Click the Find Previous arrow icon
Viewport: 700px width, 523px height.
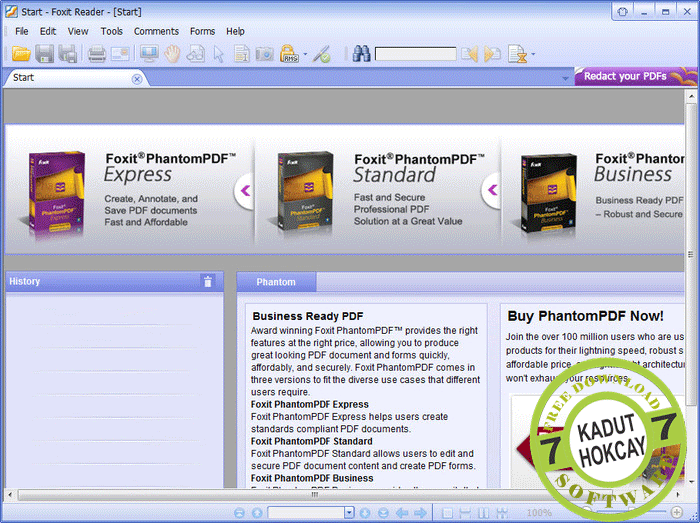469,54
